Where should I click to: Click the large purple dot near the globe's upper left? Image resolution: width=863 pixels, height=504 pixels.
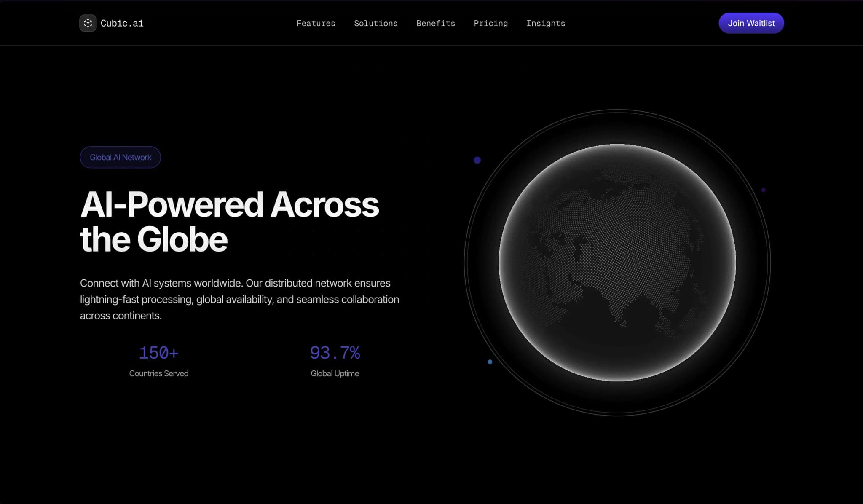(x=477, y=160)
